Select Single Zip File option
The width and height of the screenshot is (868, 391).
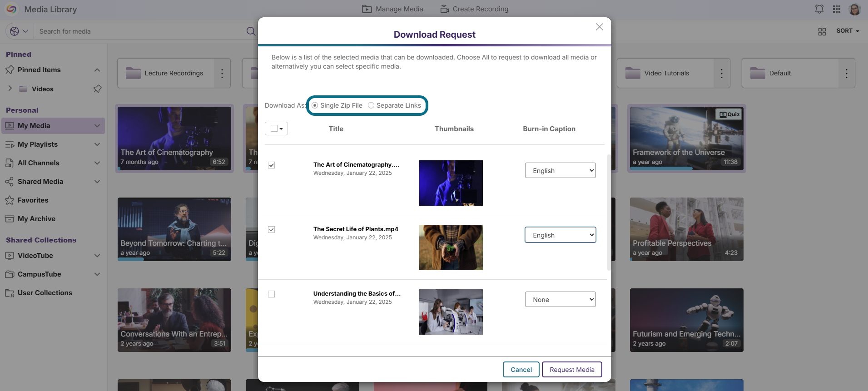315,105
